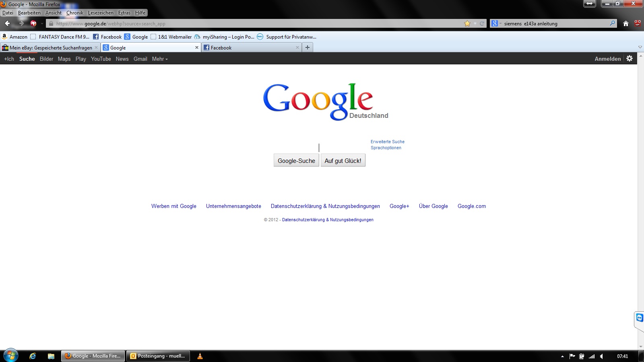Screen dimensions: 644x362
Task: Open the Google+ footer link
Action: [399, 206]
